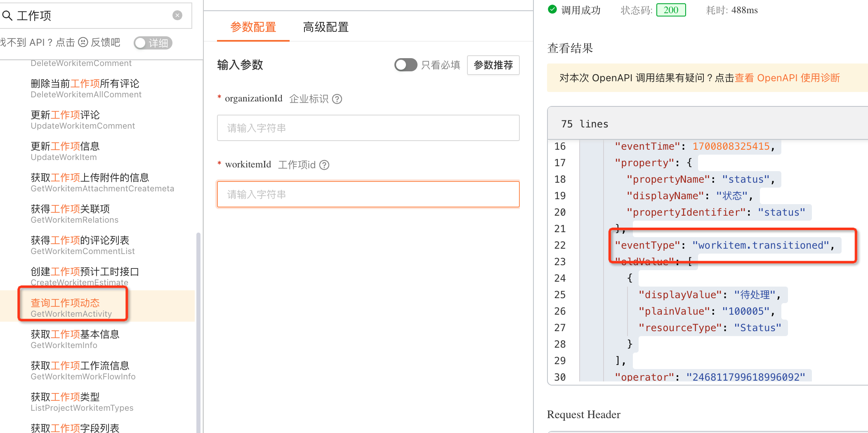Viewport: 868px width, 433px height.
Task: Click the propertyIdentifier status line
Action: point(716,212)
